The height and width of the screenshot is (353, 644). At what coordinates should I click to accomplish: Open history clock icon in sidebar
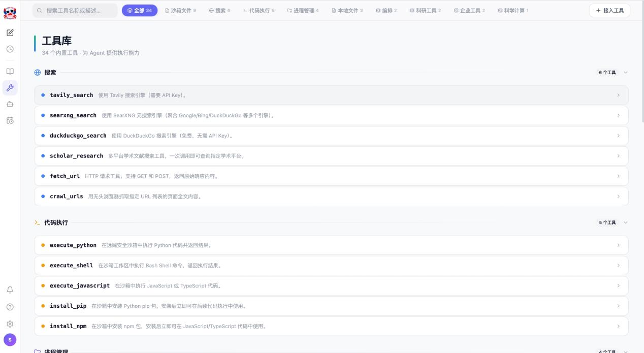point(10,49)
